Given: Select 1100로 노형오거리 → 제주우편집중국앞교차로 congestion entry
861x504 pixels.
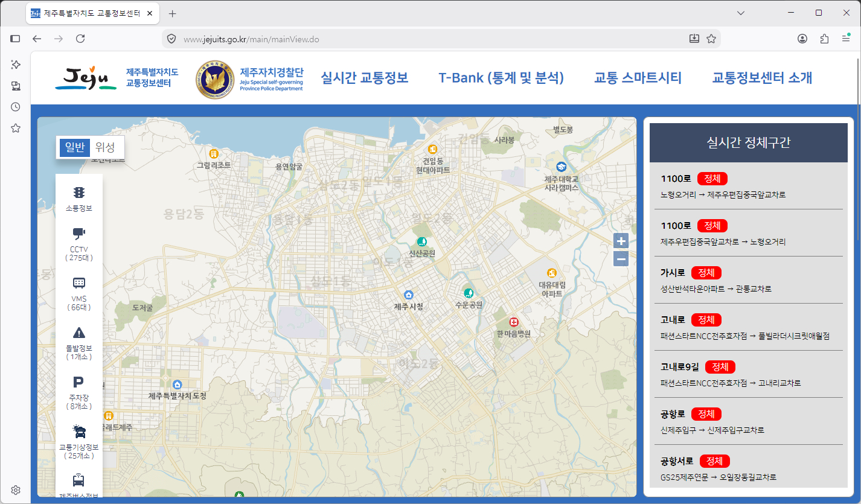Looking at the screenshot, I should click(x=749, y=186).
